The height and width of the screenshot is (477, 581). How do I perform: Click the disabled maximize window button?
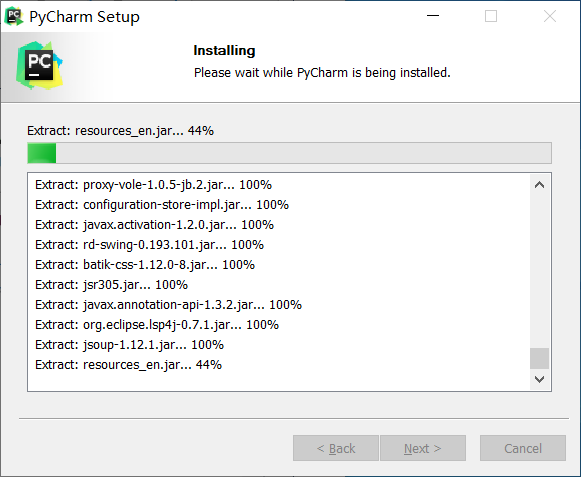click(491, 16)
